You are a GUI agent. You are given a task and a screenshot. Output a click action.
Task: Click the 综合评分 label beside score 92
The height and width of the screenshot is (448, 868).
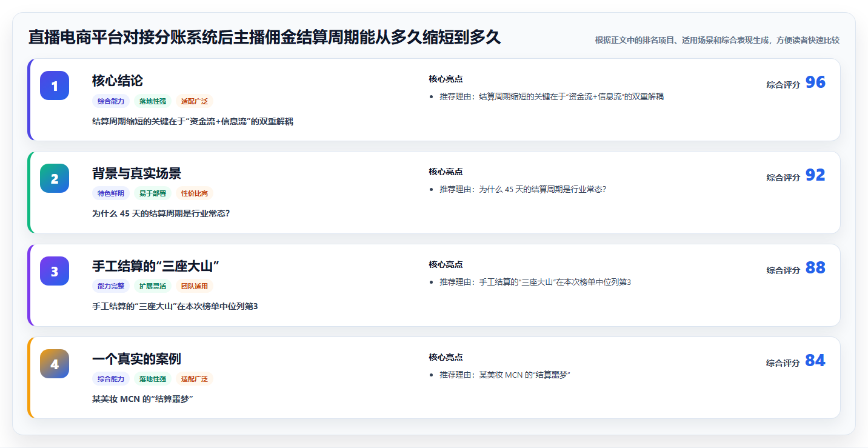[x=783, y=178]
